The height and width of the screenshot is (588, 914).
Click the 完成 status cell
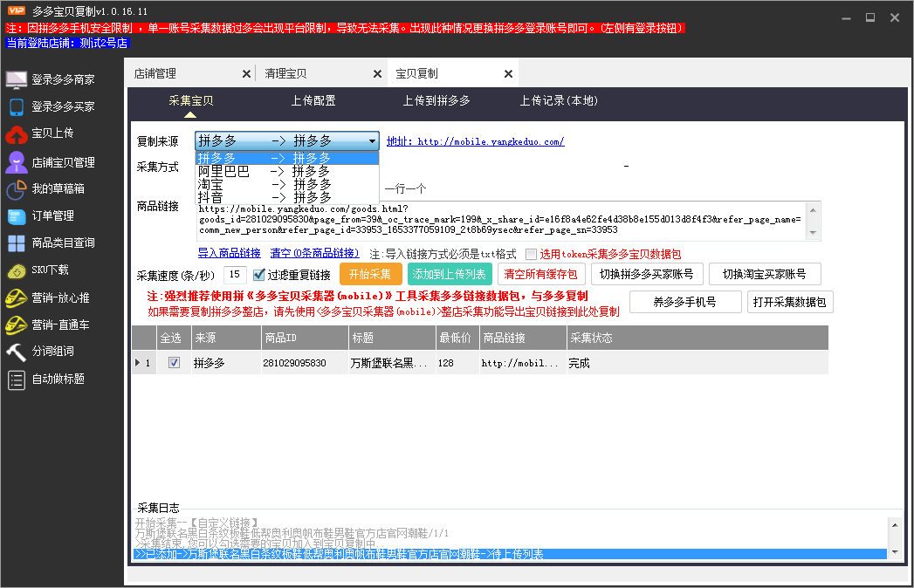[698, 363]
